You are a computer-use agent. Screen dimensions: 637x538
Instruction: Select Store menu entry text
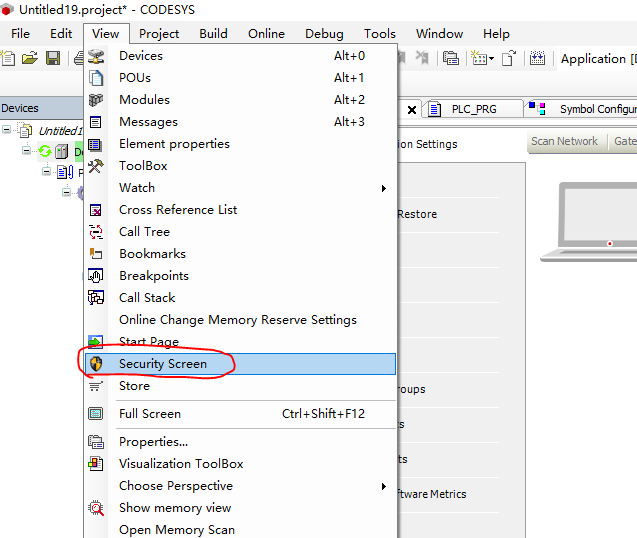coord(134,386)
